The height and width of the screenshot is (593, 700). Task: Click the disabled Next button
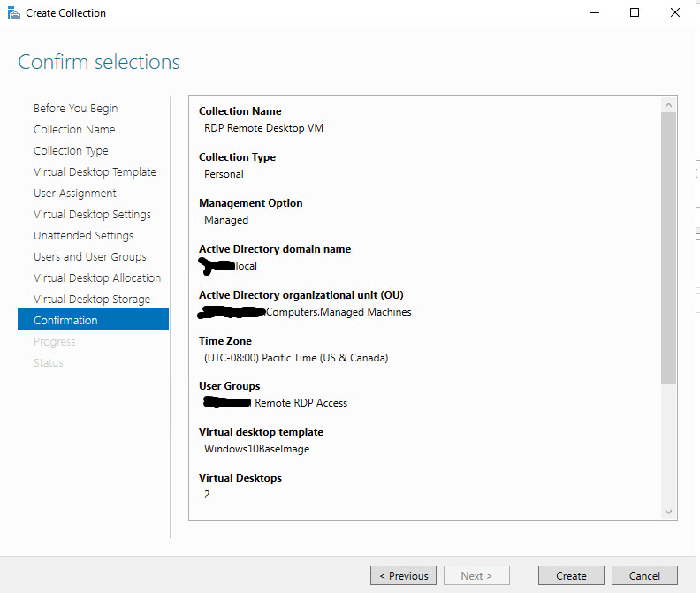tap(476, 575)
